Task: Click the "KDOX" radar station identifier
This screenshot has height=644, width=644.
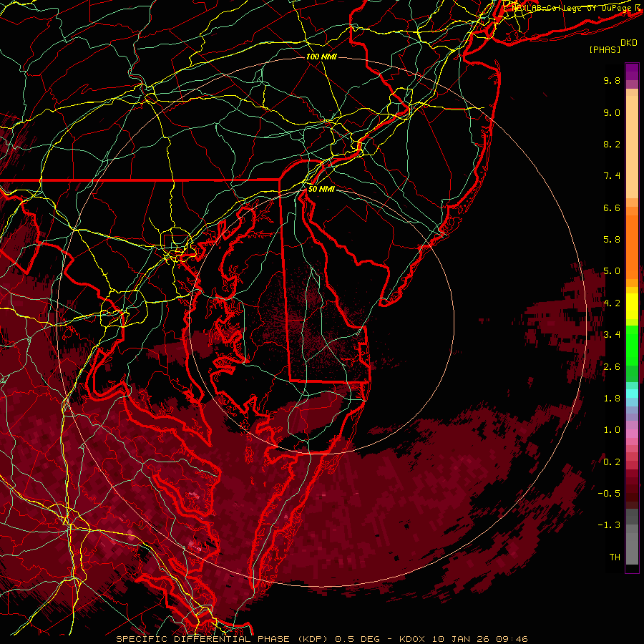Action: point(413,639)
